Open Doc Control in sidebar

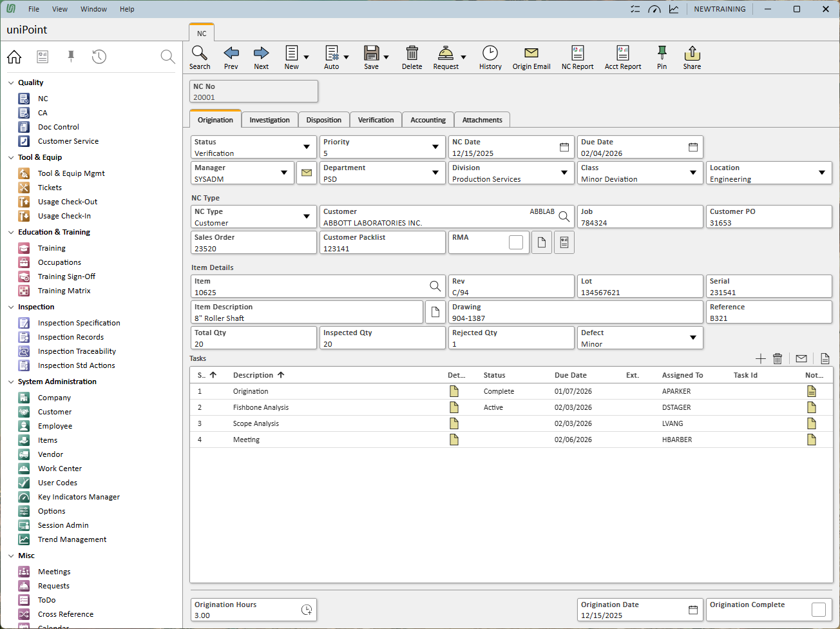point(59,127)
